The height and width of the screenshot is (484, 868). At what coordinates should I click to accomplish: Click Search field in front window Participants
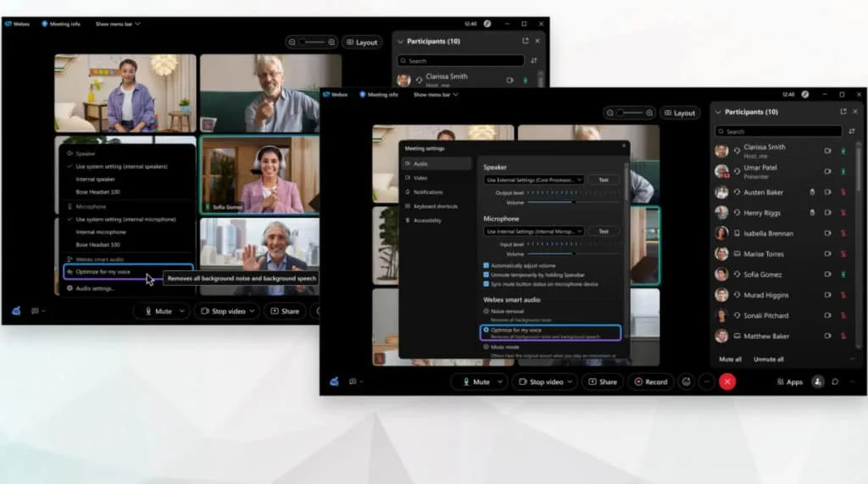point(778,131)
